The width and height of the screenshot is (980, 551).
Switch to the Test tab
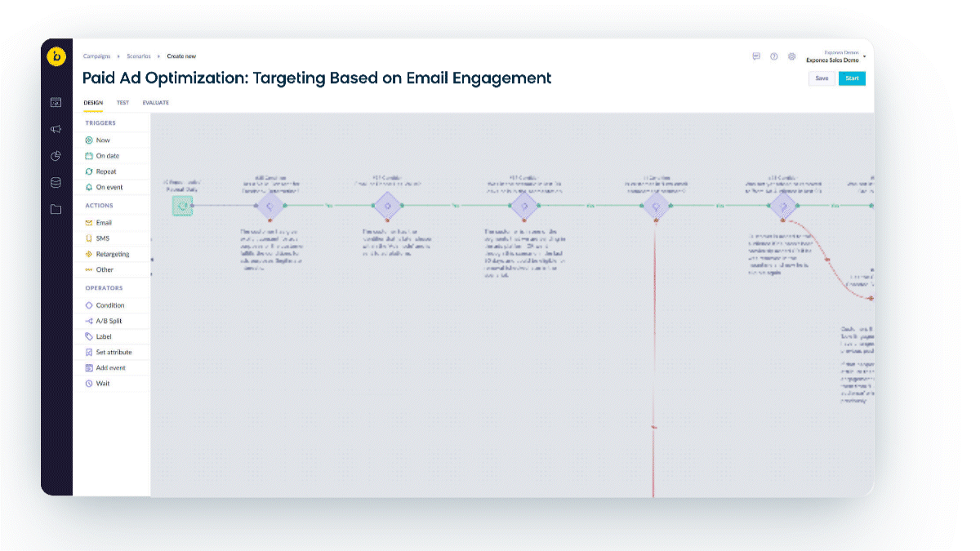pyautogui.click(x=122, y=103)
